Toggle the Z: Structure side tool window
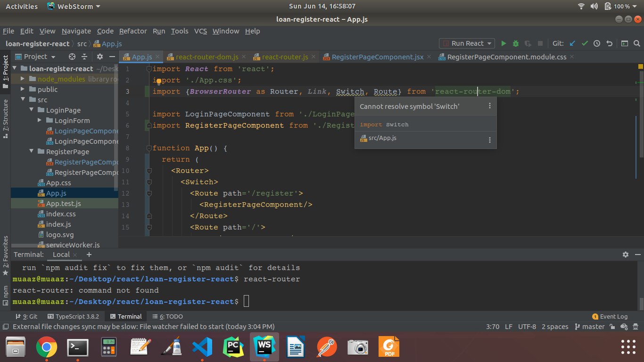644x362 pixels. click(6, 118)
